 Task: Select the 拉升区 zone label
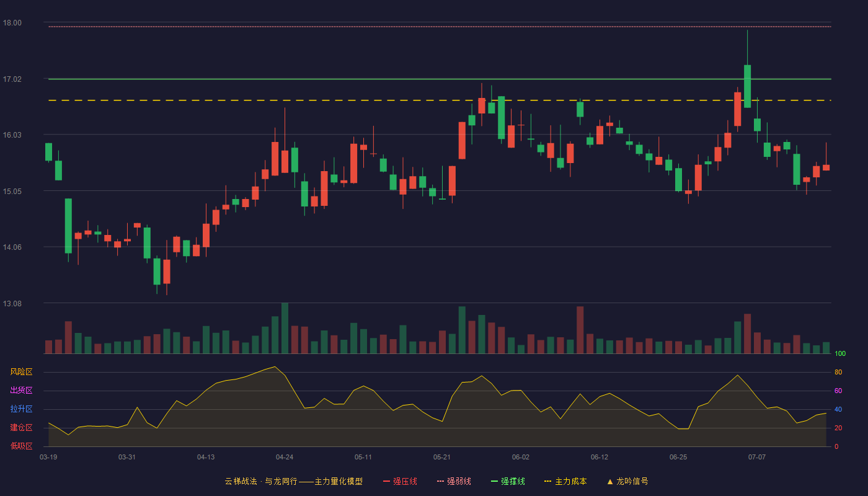click(x=21, y=409)
